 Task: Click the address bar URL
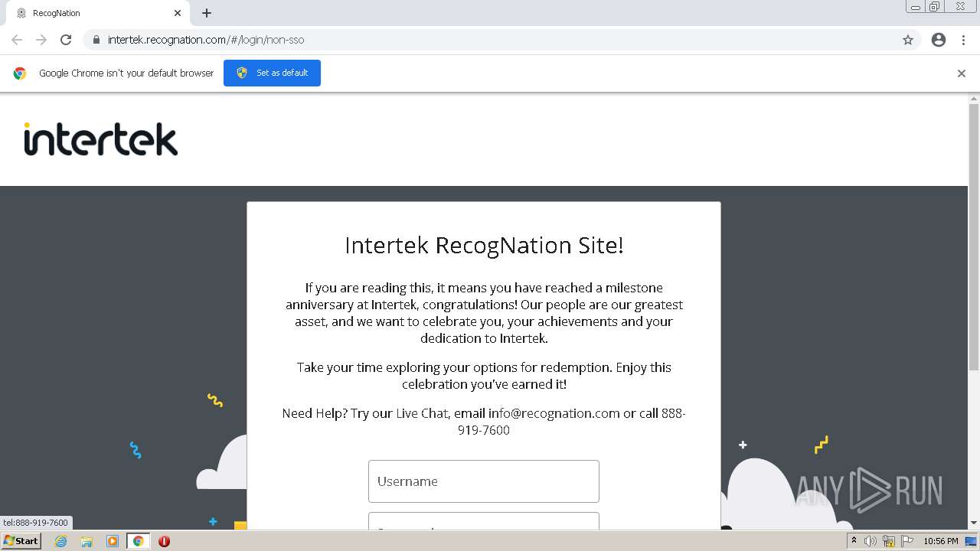pyautogui.click(x=206, y=40)
